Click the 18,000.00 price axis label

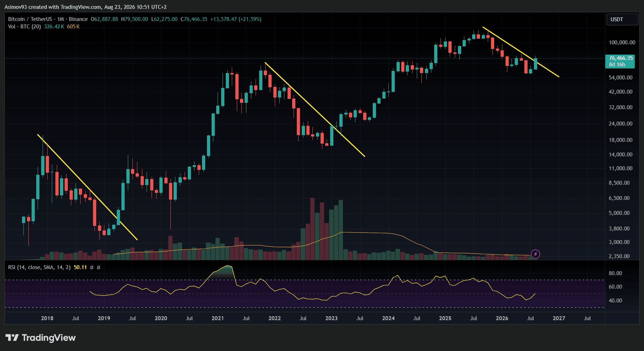[x=621, y=140]
